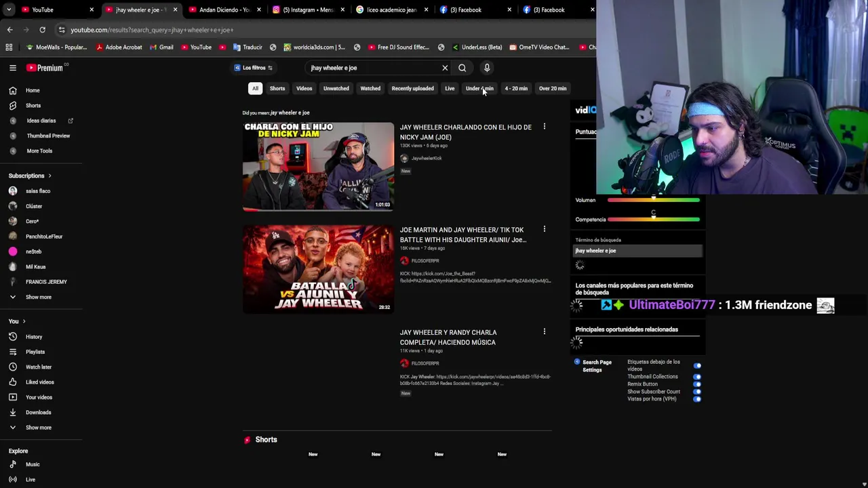The image size is (868, 488).
Task: Open the YouTube hamburger guide menu
Action: click(13, 68)
